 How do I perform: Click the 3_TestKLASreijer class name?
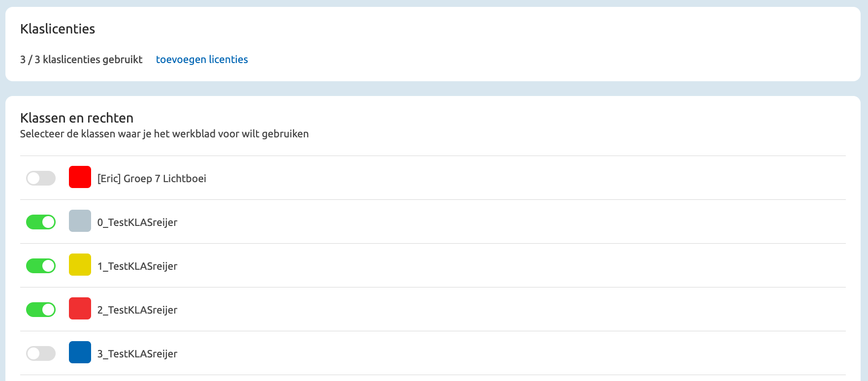pos(137,354)
